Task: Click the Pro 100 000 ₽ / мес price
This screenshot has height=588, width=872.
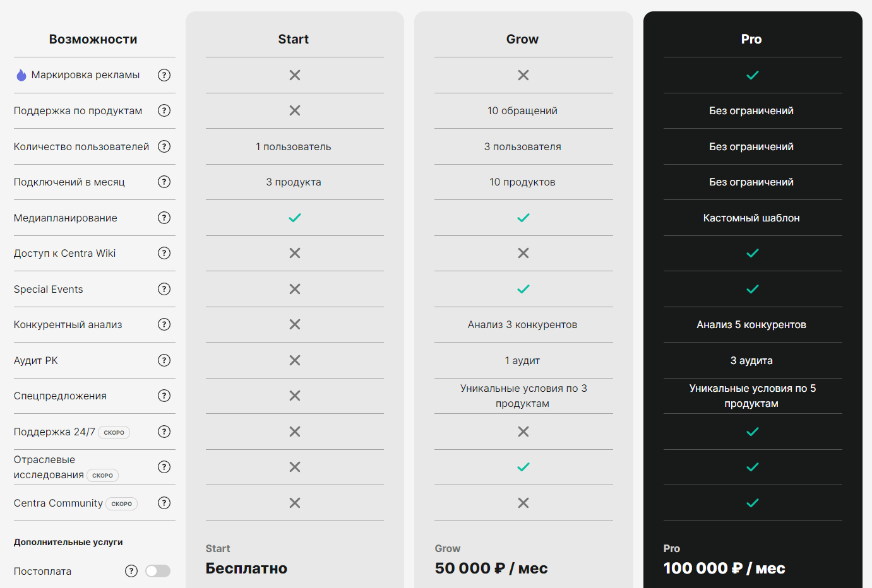Action: 724,568
